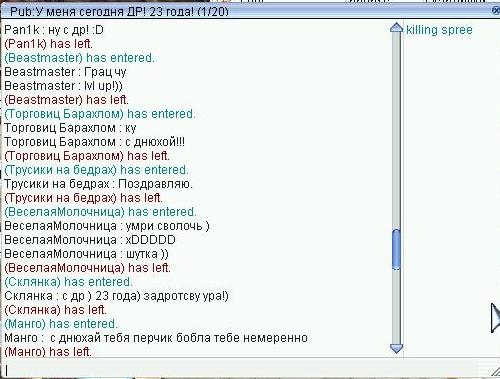This screenshot has width=500, height=379.
Task: Click the line '(Pan1k) has left.'
Action: click(48, 44)
